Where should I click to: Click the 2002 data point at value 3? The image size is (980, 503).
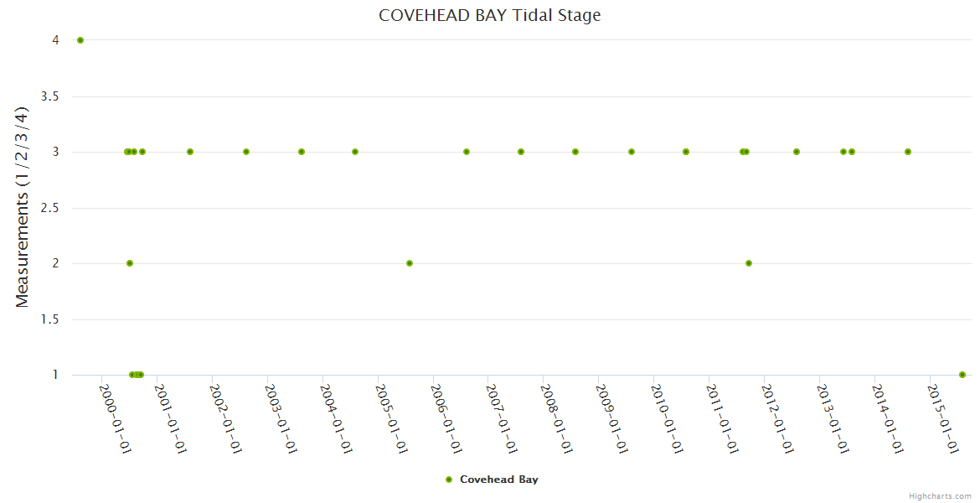pyautogui.click(x=246, y=152)
